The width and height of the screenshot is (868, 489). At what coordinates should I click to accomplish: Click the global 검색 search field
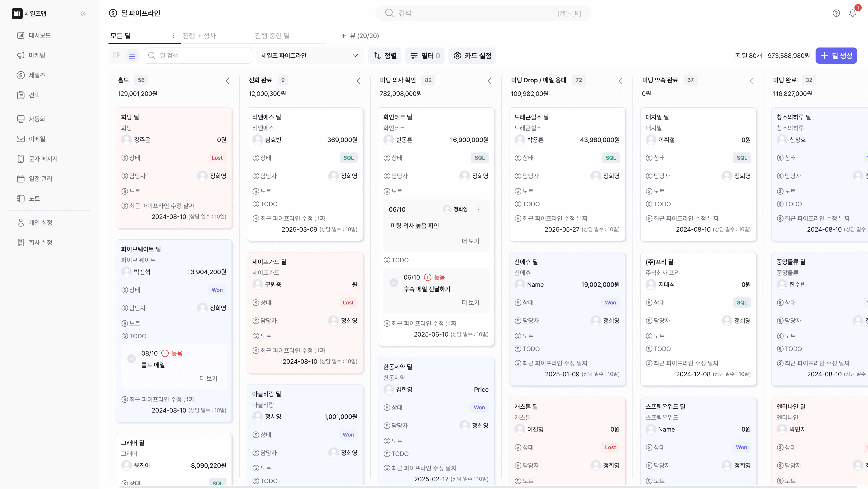483,13
